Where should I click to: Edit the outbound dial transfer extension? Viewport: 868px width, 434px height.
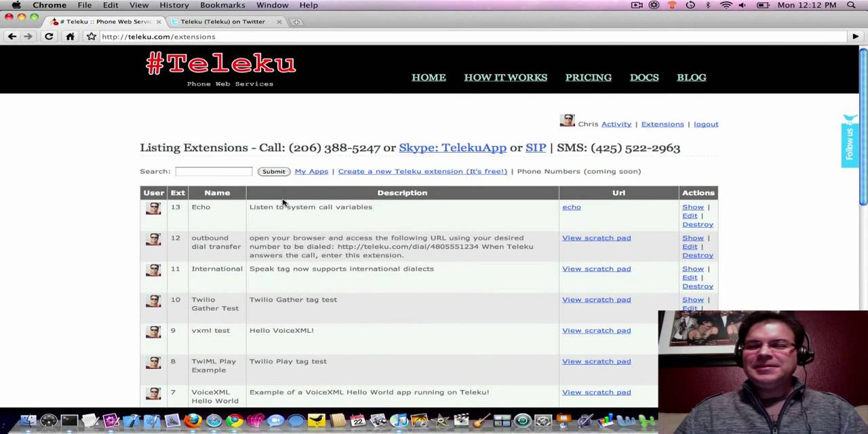(x=690, y=247)
